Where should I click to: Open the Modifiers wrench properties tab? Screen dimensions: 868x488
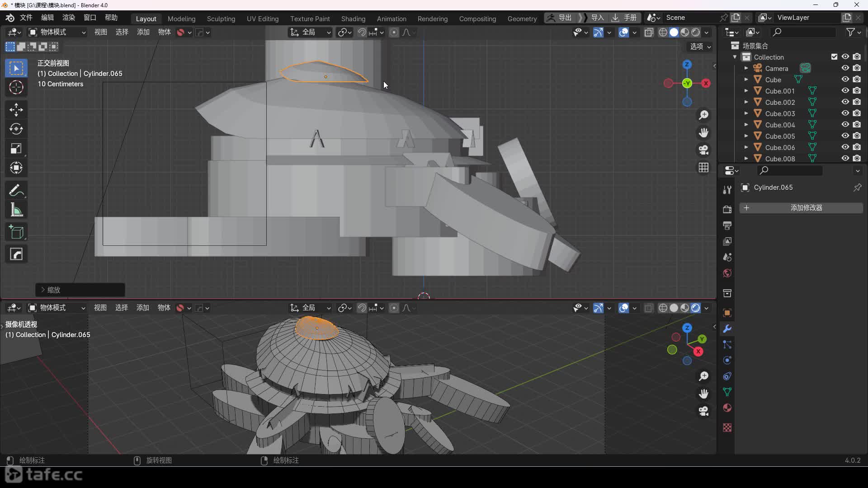(727, 329)
